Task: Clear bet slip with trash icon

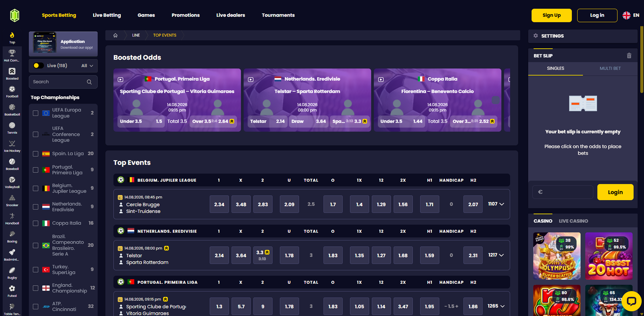Action: tap(629, 56)
